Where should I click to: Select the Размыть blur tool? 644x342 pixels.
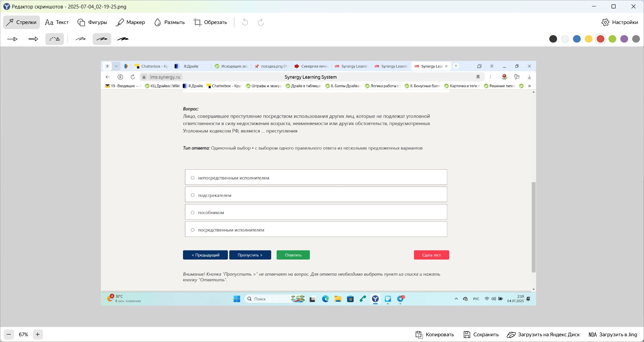[169, 22]
